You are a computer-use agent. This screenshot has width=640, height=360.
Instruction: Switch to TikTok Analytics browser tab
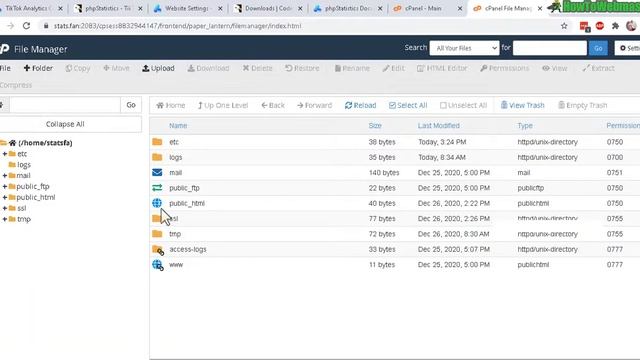[30, 8]
